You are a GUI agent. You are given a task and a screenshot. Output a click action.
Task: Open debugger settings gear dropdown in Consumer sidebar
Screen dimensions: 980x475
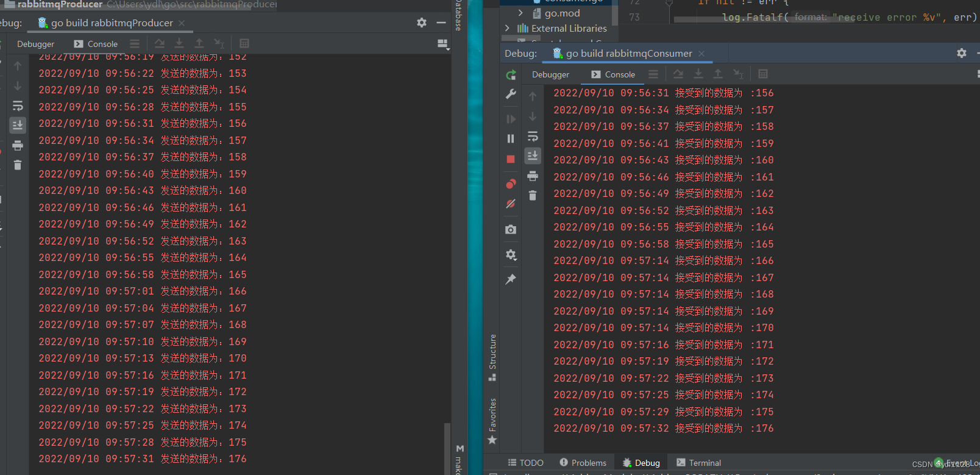[x=511, y=255]
